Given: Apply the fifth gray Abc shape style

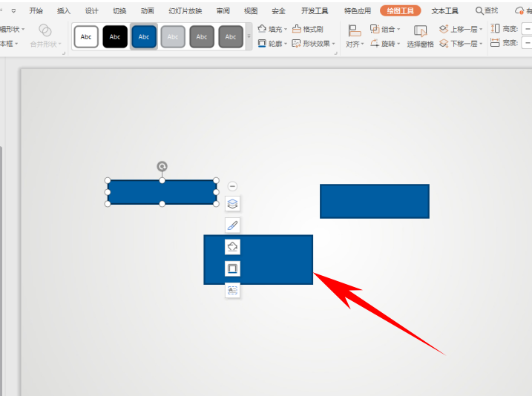Looking at the screenshot, I should tap(202, 36).
